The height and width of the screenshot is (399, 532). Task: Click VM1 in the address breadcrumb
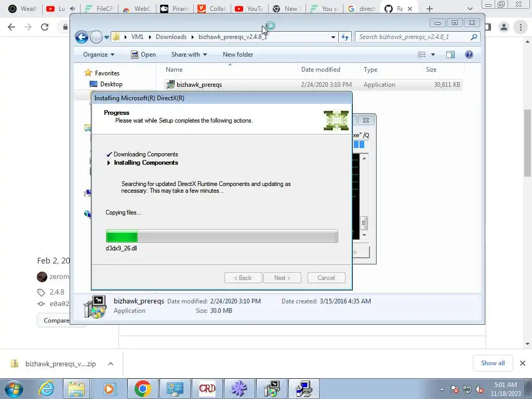(x=137, y=37)
